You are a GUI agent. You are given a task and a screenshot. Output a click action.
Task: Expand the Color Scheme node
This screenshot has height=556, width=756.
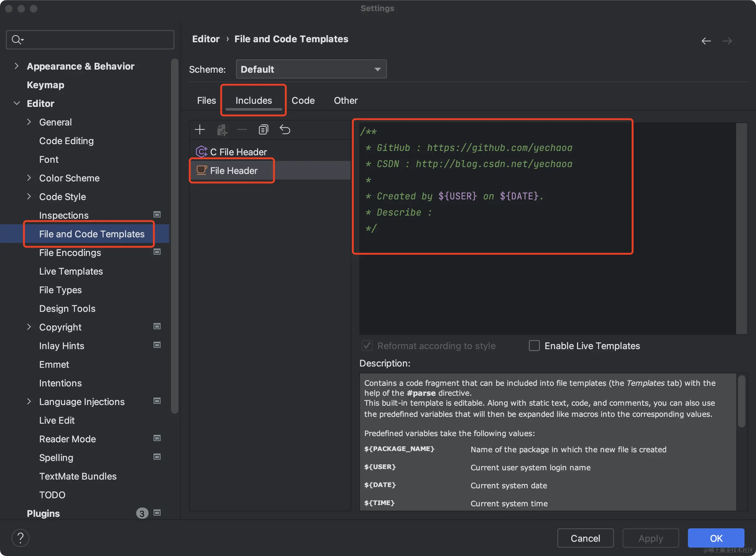click(29, 178)
